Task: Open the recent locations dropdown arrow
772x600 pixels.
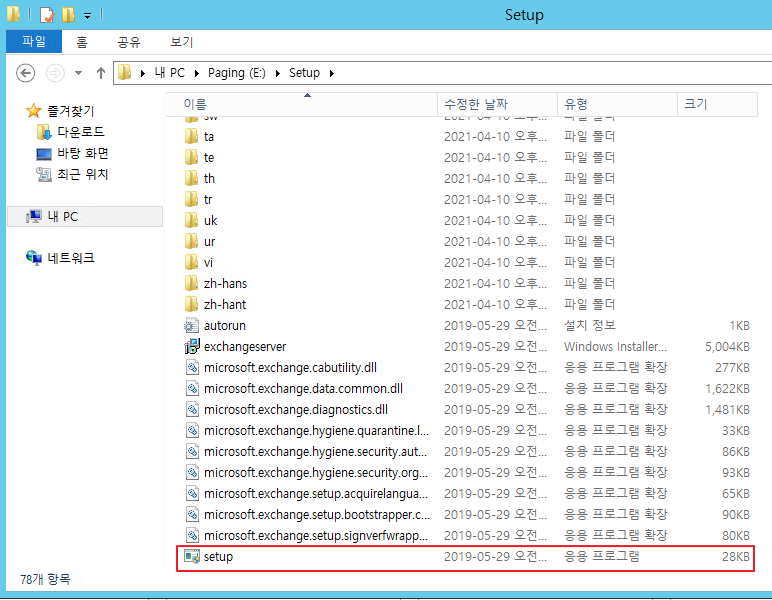Action: (78, 73)
